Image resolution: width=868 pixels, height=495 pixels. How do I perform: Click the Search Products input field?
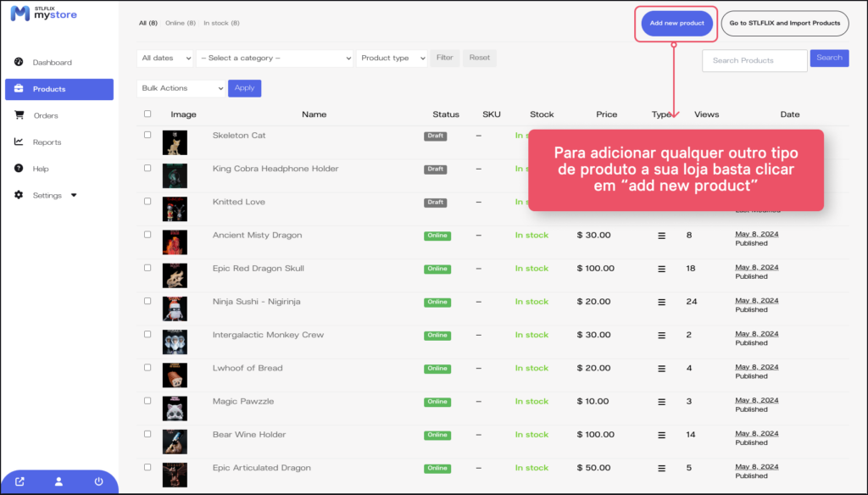pos(754,61)
